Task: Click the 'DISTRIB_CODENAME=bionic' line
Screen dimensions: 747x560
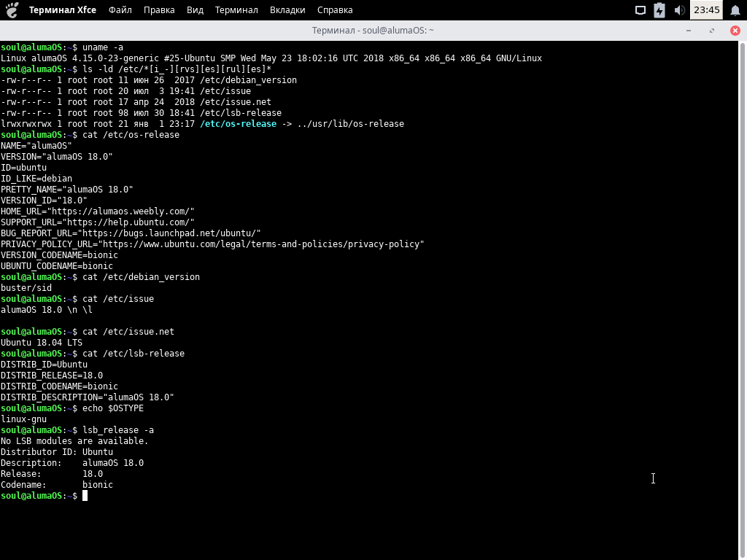Action: (x=59, y=386)
